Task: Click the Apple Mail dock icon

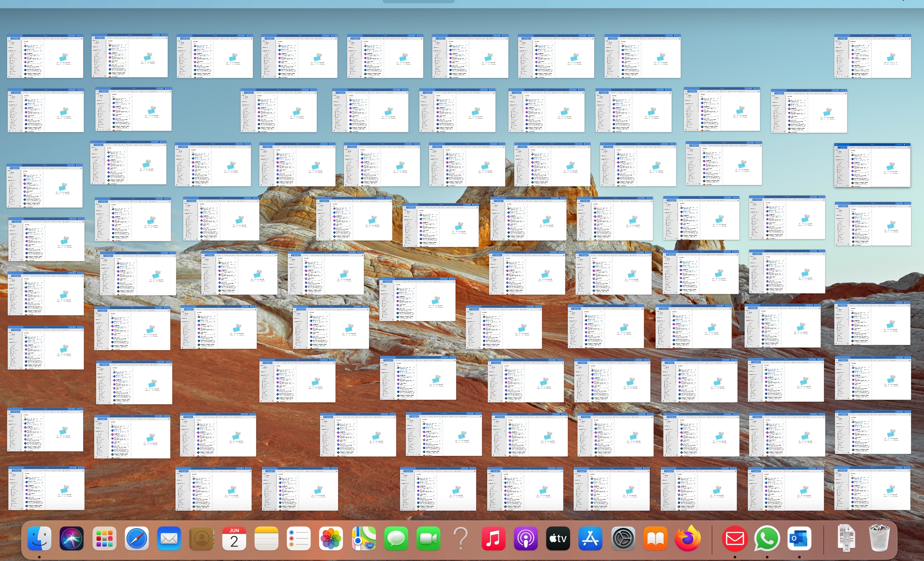Action: pyautogui.click(x=169, y=538)
